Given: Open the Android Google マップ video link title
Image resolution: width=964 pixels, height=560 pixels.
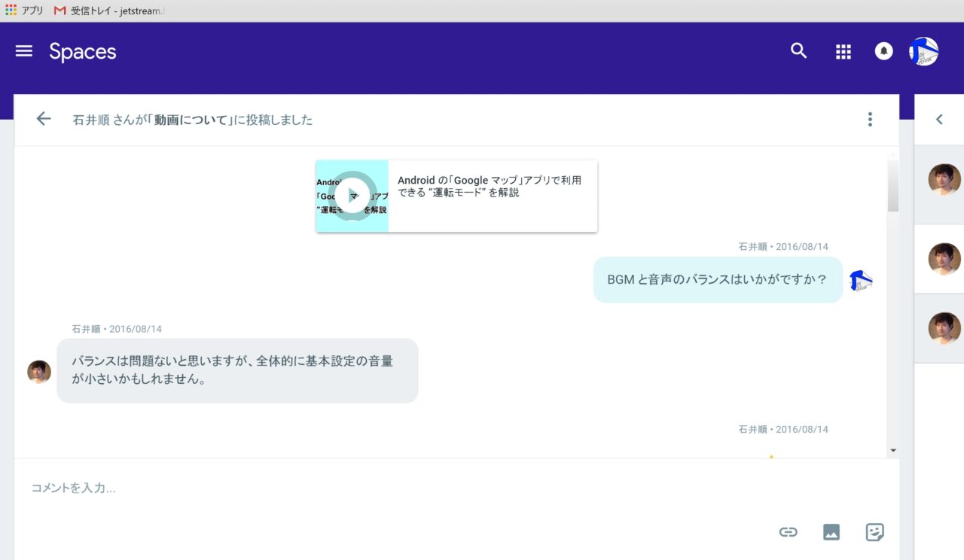Looking at the screenshot, I should pyautogui.click(x=490, y=186).
